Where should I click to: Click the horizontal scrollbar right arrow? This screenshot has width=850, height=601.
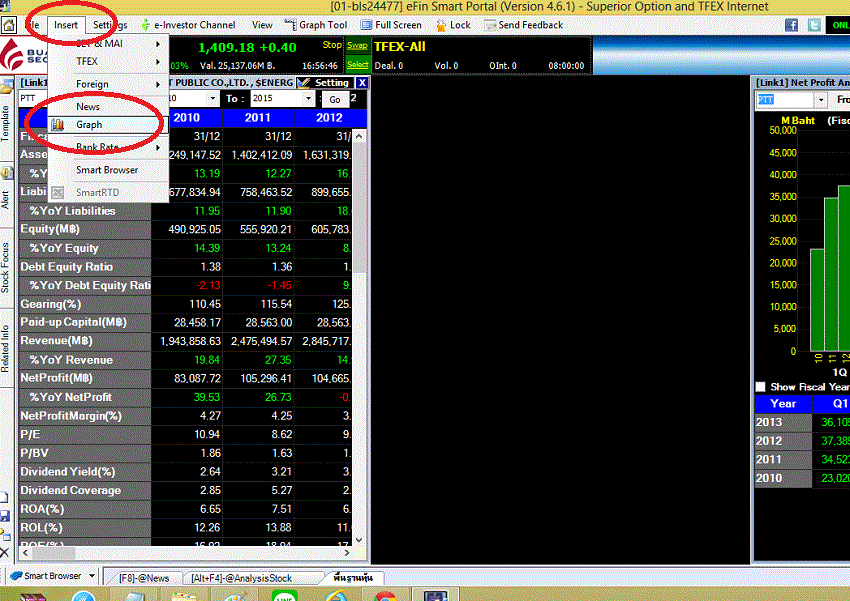pos(347,553)
